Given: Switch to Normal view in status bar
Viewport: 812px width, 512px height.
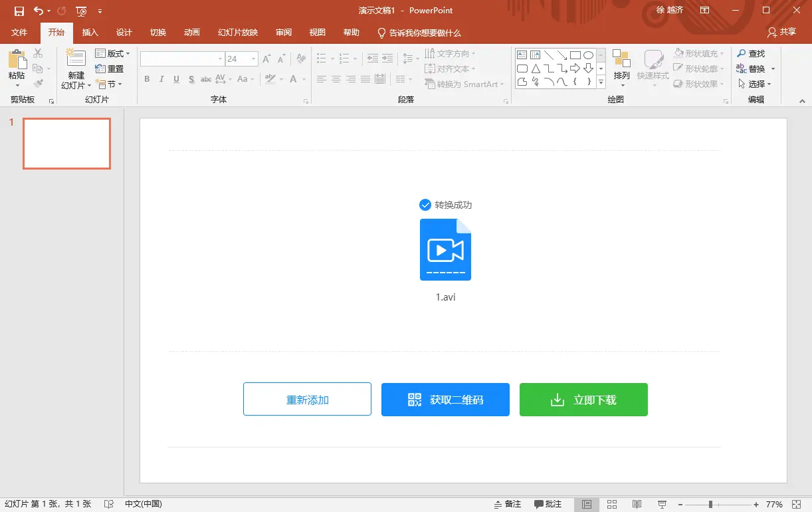Looking at the screenshot, I should 587,504.
